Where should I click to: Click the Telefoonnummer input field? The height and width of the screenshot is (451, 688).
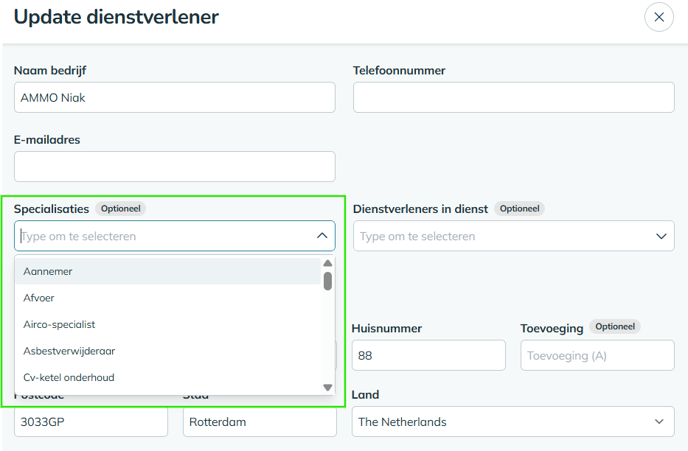point(513,97)
